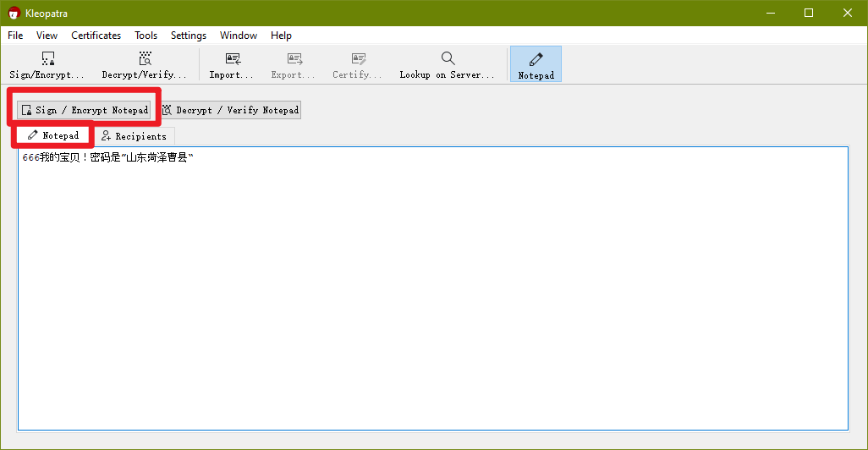Click the text line starting with 666

pyautogui.click(x=108, y=157)
